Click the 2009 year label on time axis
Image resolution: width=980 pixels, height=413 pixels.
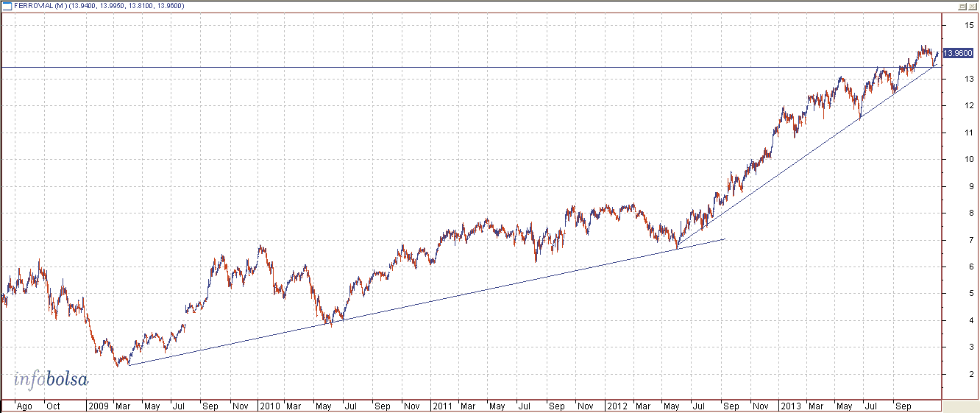coord(98,406)
